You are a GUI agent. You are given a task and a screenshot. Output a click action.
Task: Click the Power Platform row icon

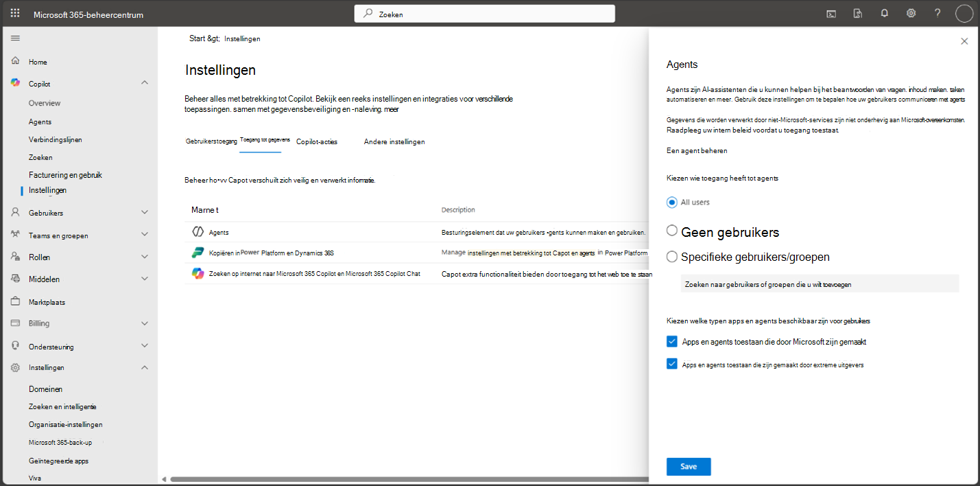[198, 253]
